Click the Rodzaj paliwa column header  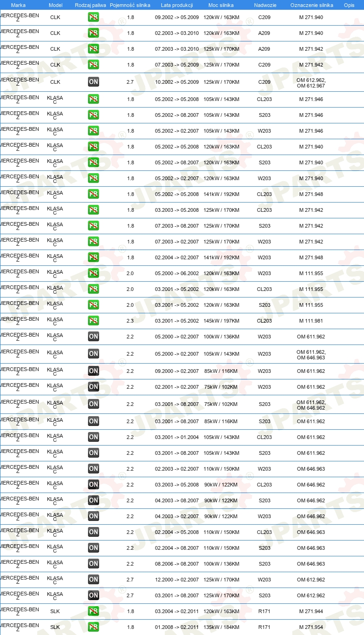click(90, 5)
